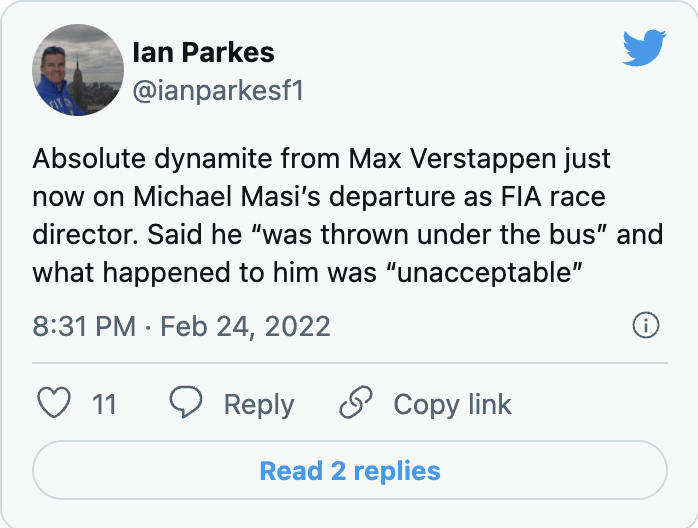Click the chain link icon

356,404
